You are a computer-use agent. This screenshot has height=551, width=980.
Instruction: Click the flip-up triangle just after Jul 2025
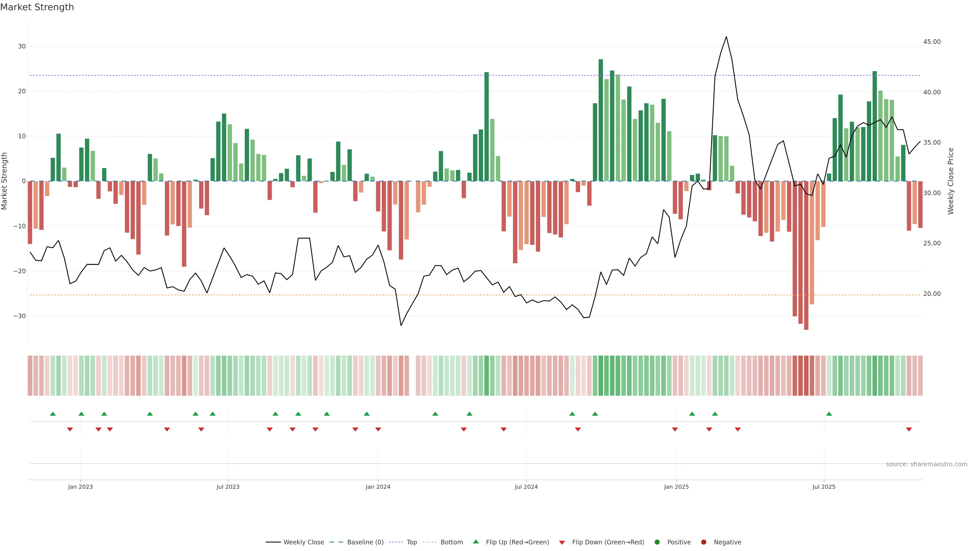pos(829,414)
